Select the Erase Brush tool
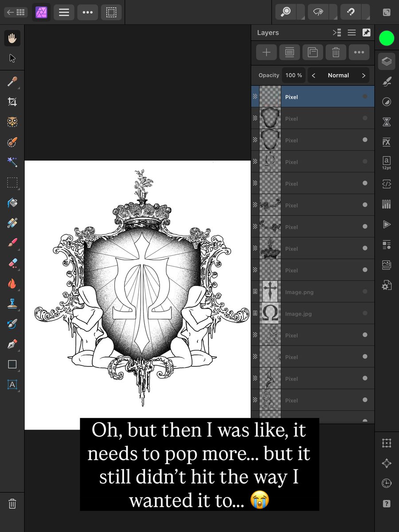Viewport: 399px width, 532px height. [x=12, y=263]
